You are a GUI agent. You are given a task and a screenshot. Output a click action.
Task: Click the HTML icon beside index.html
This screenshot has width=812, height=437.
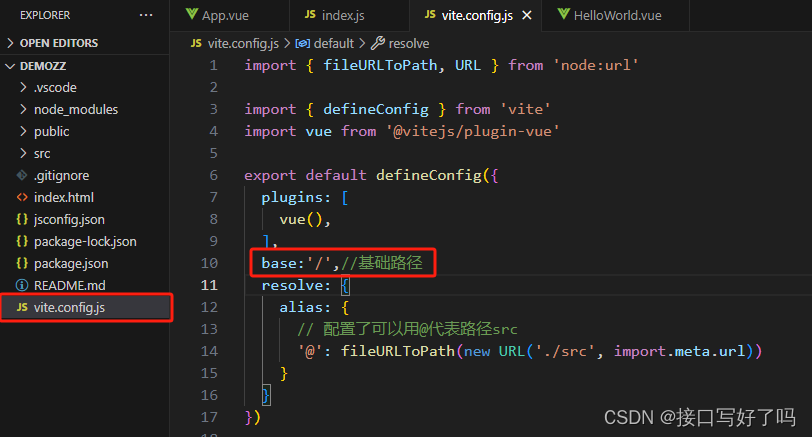[x=22, y=197]
